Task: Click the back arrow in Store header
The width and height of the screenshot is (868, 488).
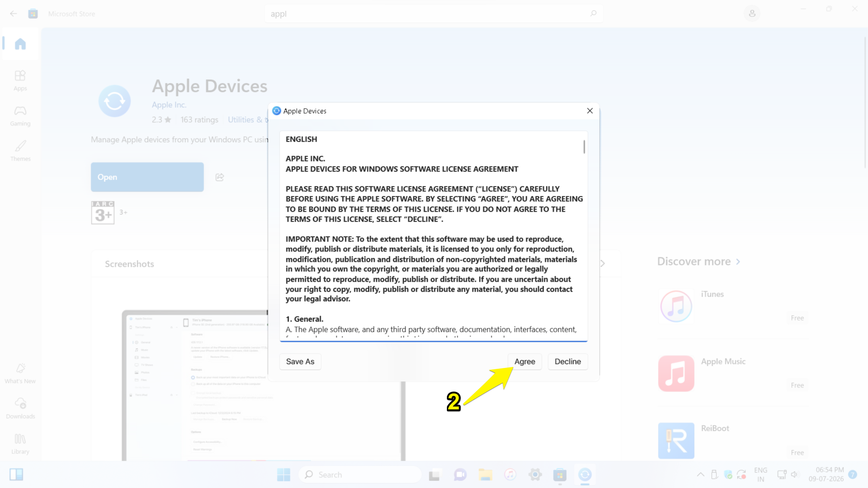Action: (x=14, y=14)
